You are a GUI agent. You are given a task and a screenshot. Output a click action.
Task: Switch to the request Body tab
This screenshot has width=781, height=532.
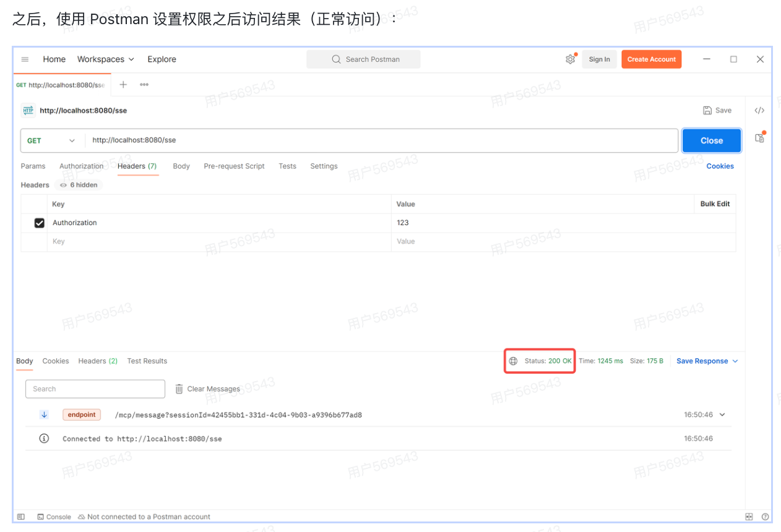coord(181,166)
